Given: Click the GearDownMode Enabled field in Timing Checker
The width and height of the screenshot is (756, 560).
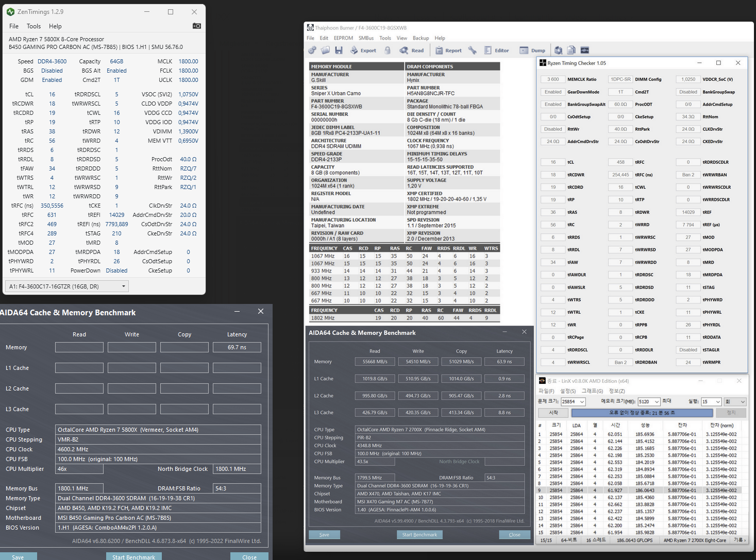Looking at the screenshot, I should point(553,92).
